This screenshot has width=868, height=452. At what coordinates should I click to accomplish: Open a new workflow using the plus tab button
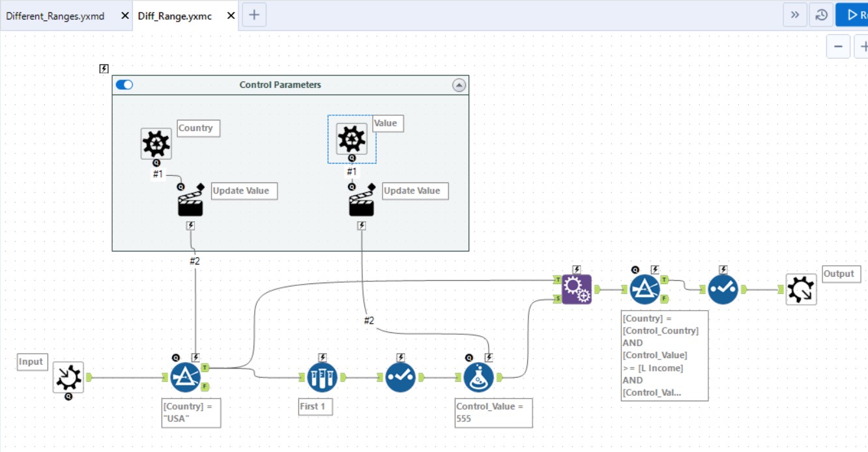[x=253, y=14]
